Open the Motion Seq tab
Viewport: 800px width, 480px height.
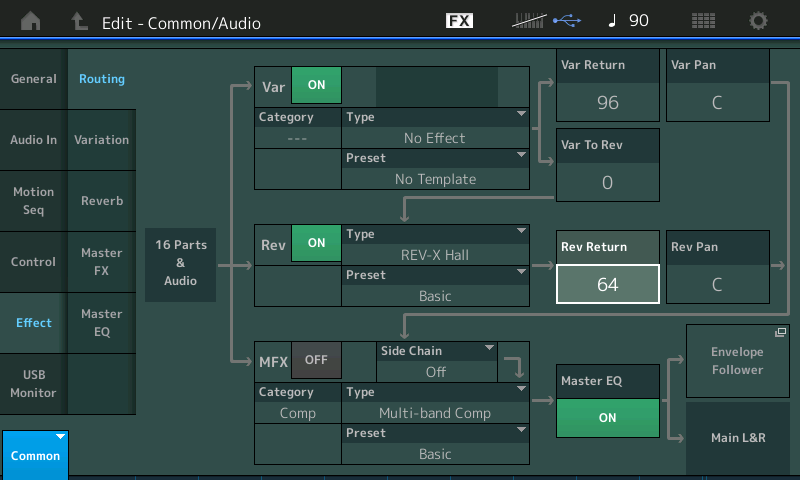(34, 201)
